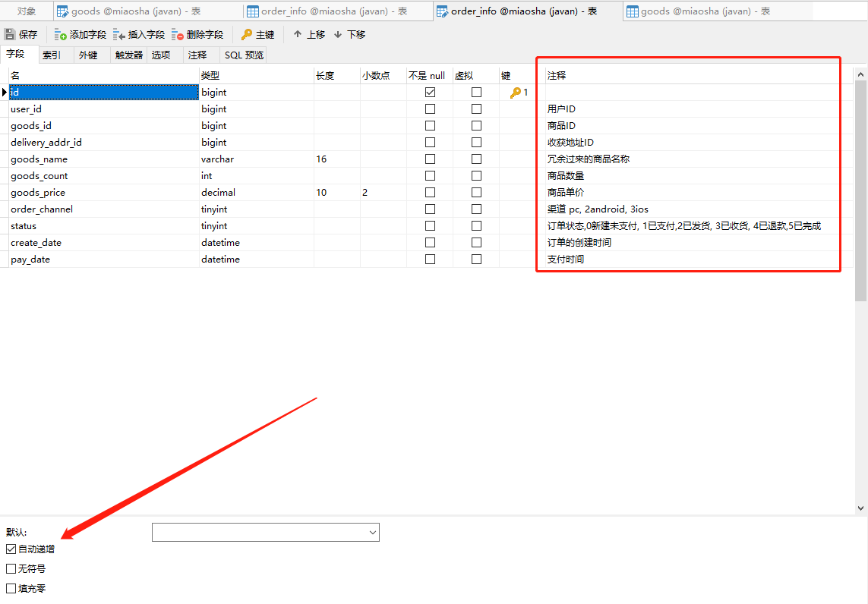The height and width of the screenshot is (604, 868).
Task: Click the 注释 column header
Action: 699,75
